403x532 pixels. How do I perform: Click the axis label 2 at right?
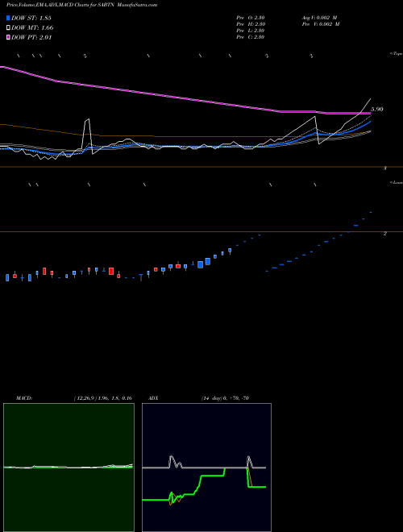(x=385, y=234)
